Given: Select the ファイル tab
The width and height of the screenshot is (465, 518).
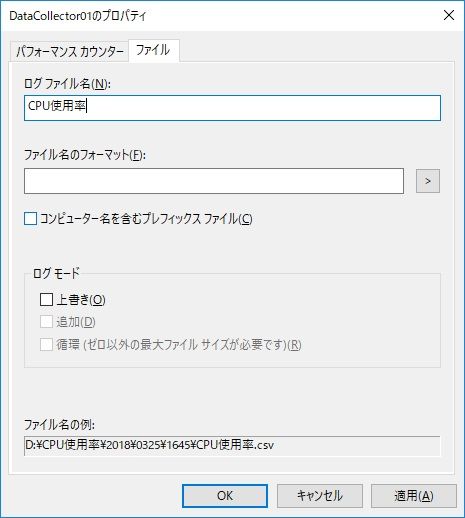Looking at the screenshot, I should (153, 50).
